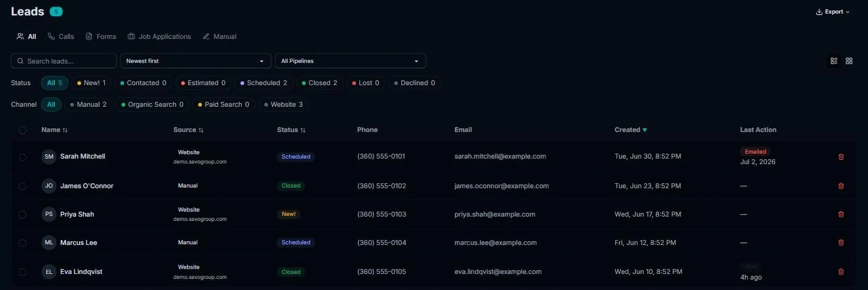Image resolution: width=868 pixels, height=290 pixels.
Task: Switch to grid view layout icon
Action: pyautogui.click(x=849, y=61)
